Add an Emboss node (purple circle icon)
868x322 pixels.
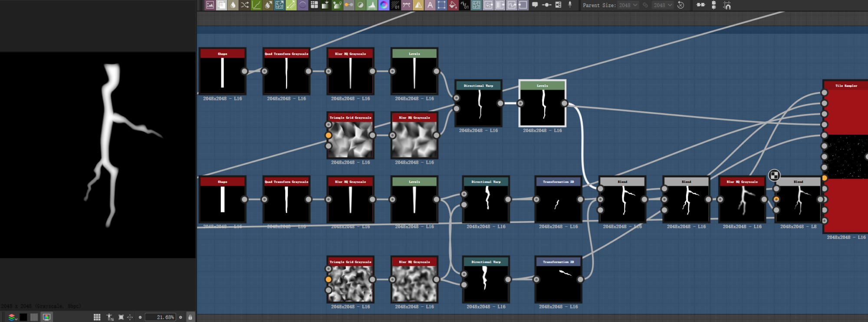coord(302,5)
